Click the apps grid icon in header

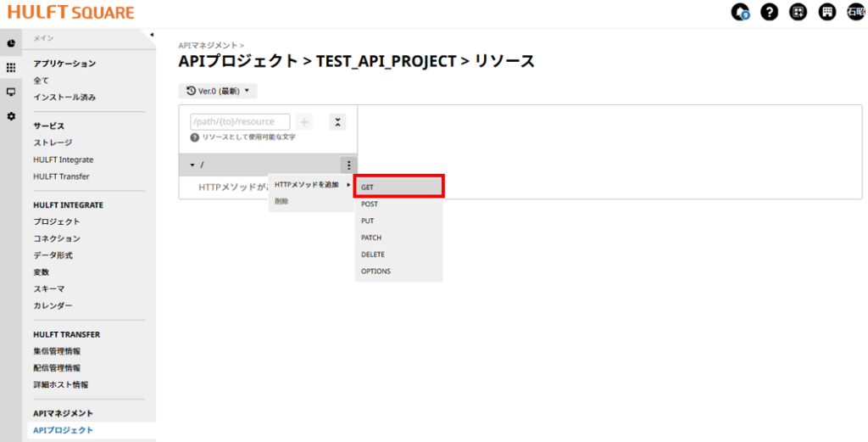(798, 12)
